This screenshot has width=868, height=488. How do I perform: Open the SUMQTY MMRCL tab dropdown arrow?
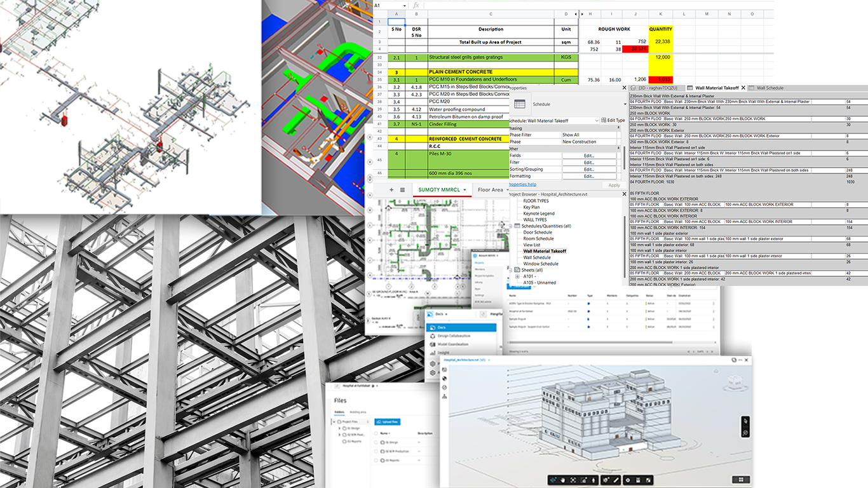coord(465,189)
